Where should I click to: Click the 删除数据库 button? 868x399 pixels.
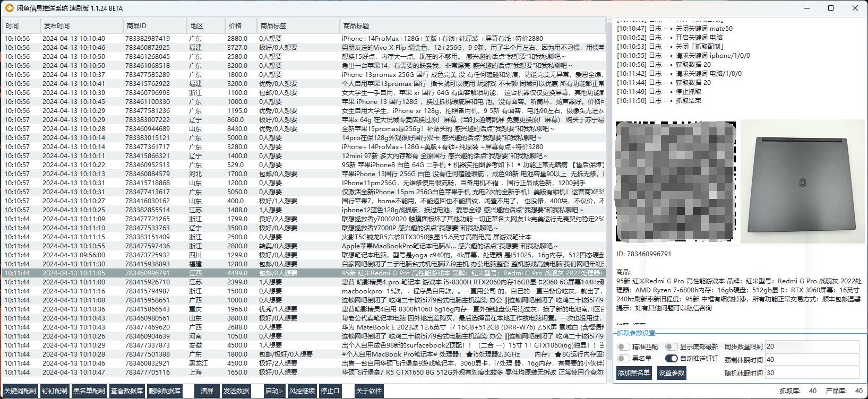click(x=165, y=391)
